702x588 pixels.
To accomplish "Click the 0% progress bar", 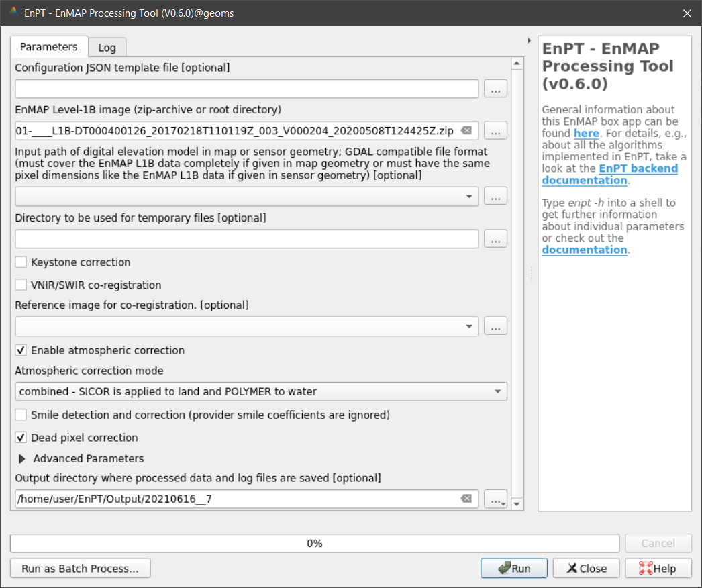I will click(x=314, y=543).
